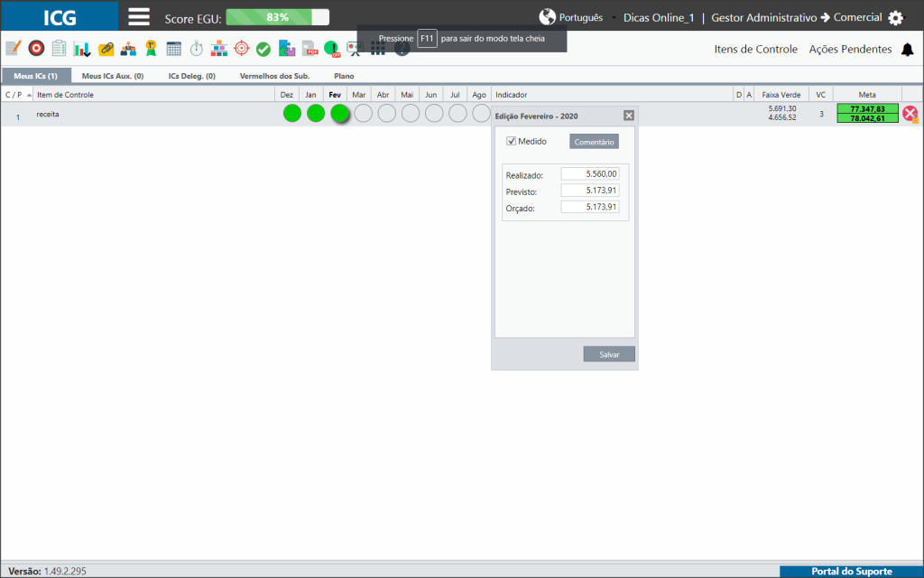Sort by the C / P column header

click(16, 94)
